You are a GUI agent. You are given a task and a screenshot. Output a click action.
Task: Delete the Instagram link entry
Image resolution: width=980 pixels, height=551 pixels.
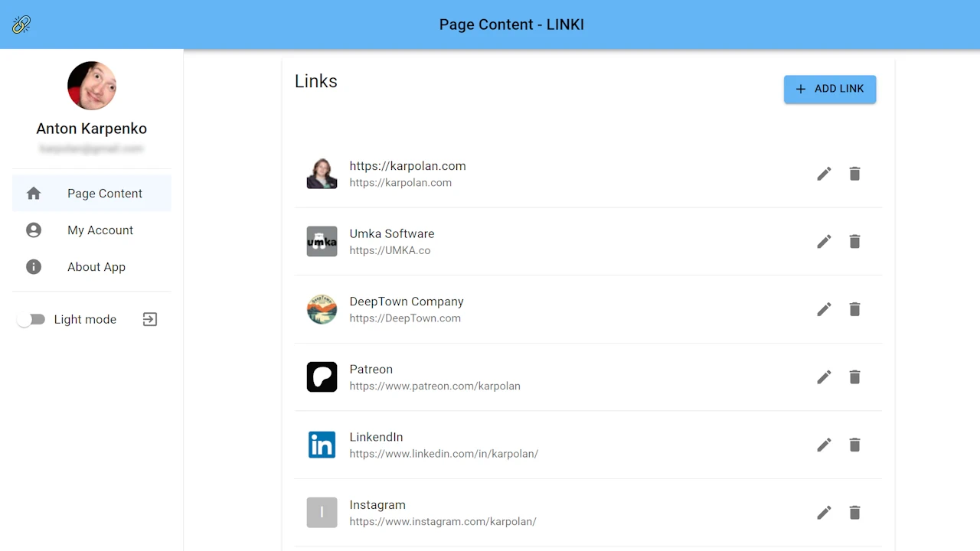tap(854, 513)
